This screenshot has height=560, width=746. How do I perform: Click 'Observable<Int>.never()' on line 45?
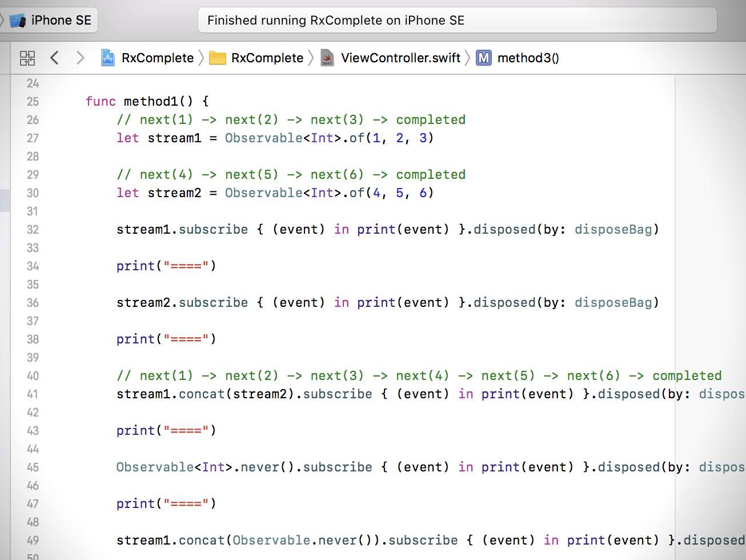(206, 467)
